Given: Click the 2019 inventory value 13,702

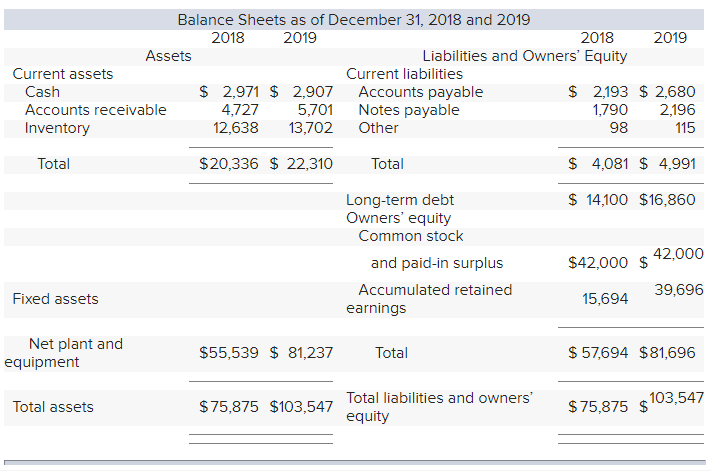Looking at the screenshot, I should point(309,128).
